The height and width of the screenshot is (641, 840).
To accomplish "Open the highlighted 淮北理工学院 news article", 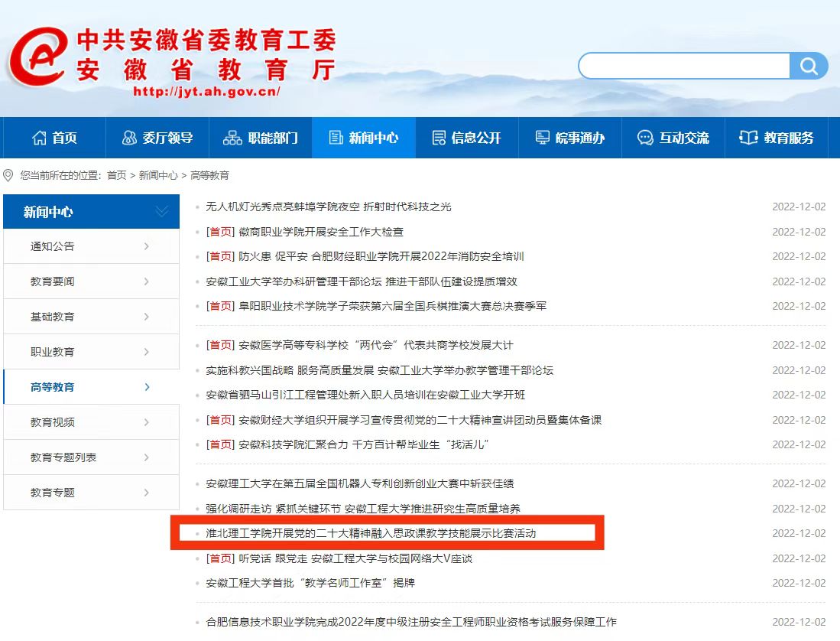I will [371, 533].
